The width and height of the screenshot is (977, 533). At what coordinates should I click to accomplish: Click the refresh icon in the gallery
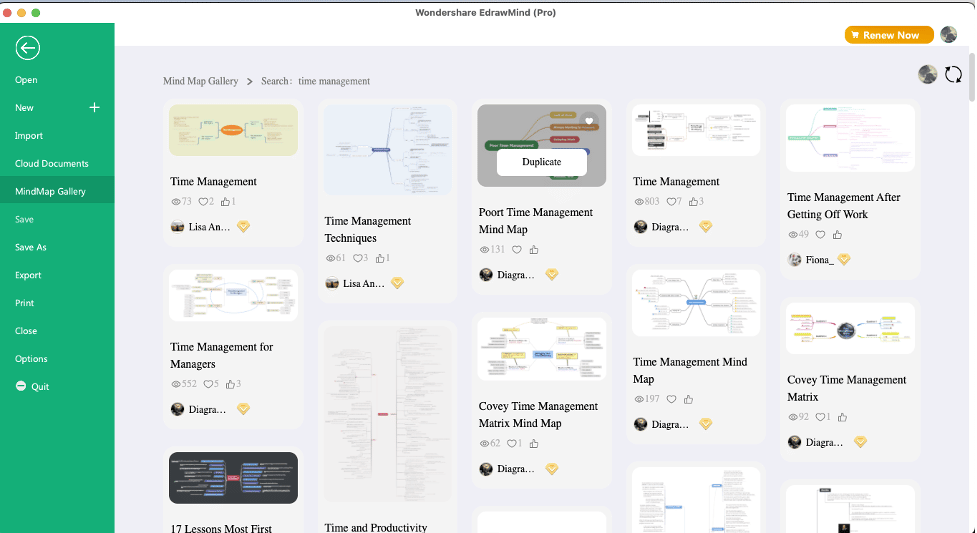953,75
